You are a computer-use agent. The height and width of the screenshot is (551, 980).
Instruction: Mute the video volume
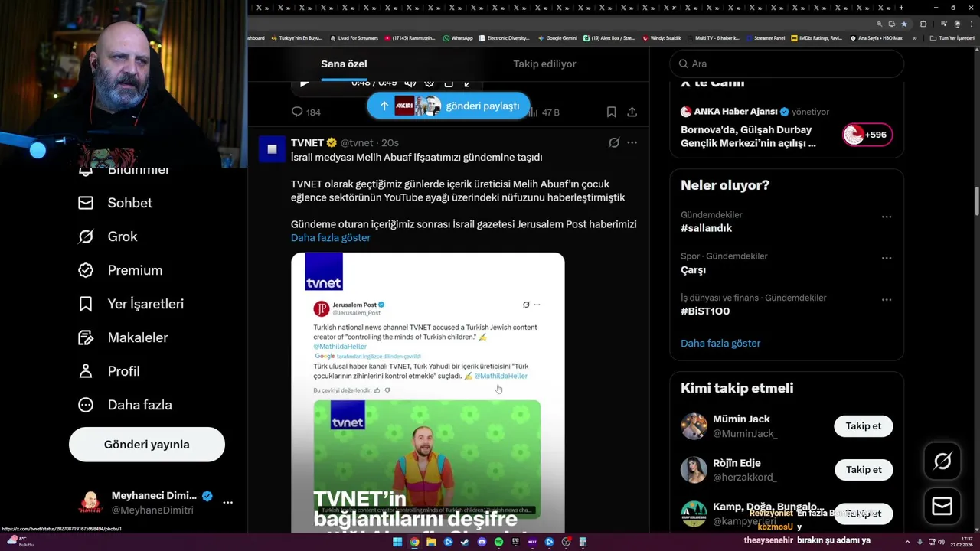[x=410, y=83]
